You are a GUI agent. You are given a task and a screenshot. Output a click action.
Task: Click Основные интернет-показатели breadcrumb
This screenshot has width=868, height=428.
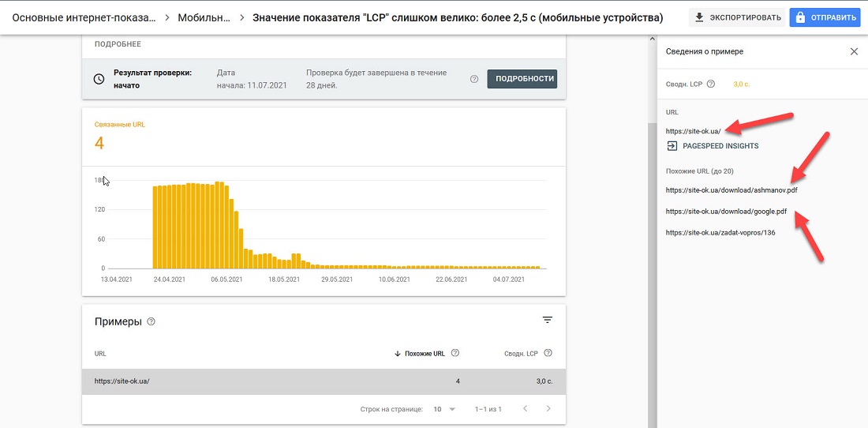point(84,17)
